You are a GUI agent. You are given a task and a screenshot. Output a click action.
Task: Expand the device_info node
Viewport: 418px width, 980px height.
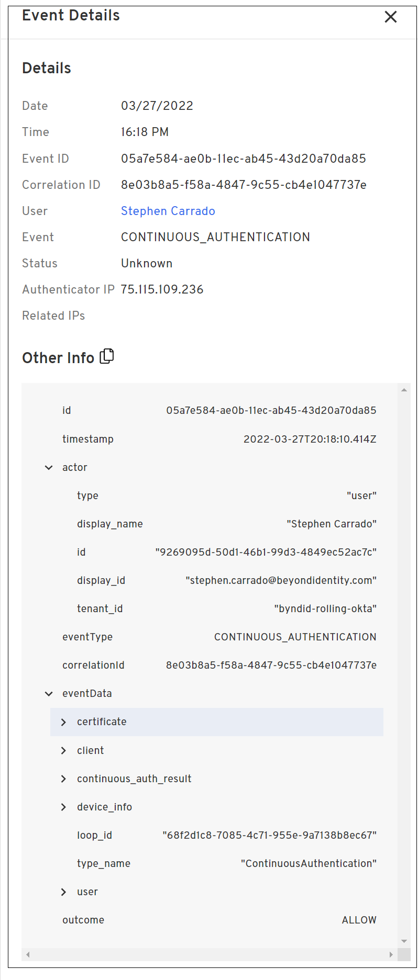click(63, 807)
